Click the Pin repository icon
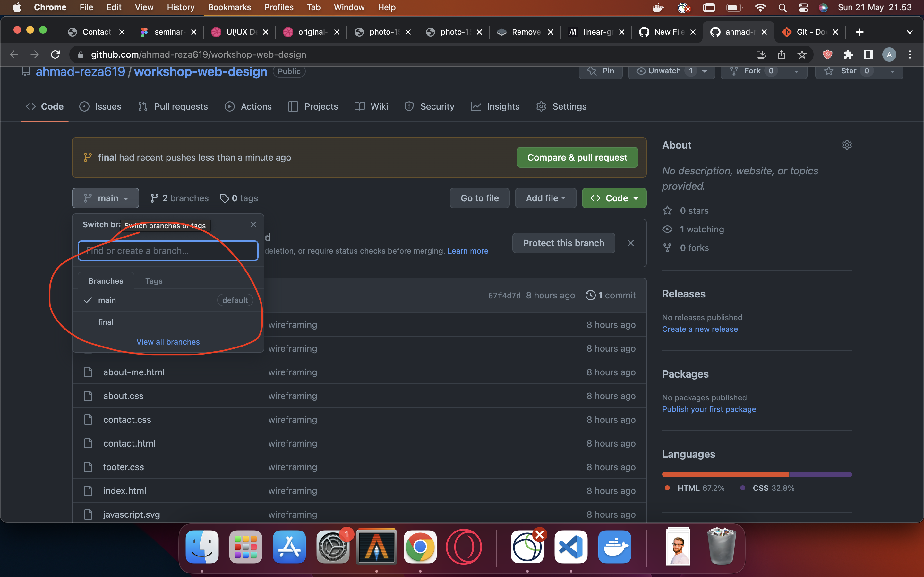 tap(600, 71)
